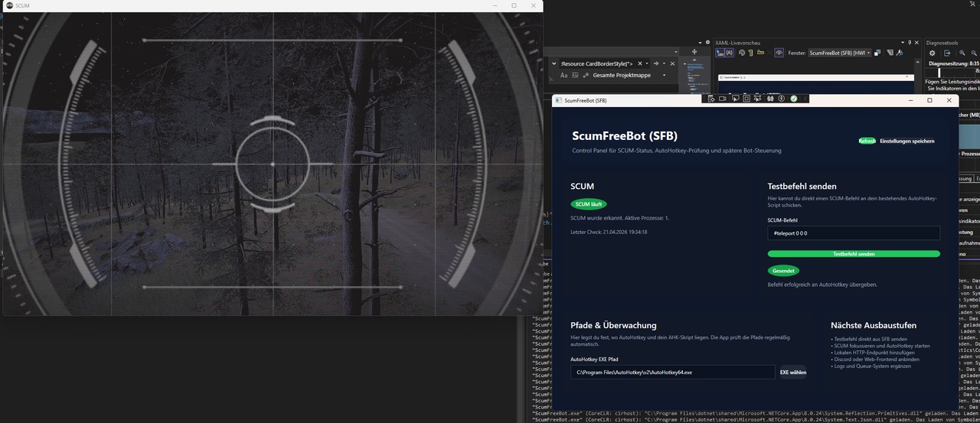Close the Visual Studio find panel
The width and height of the screenshot is (980, 423).
[672, 63]
